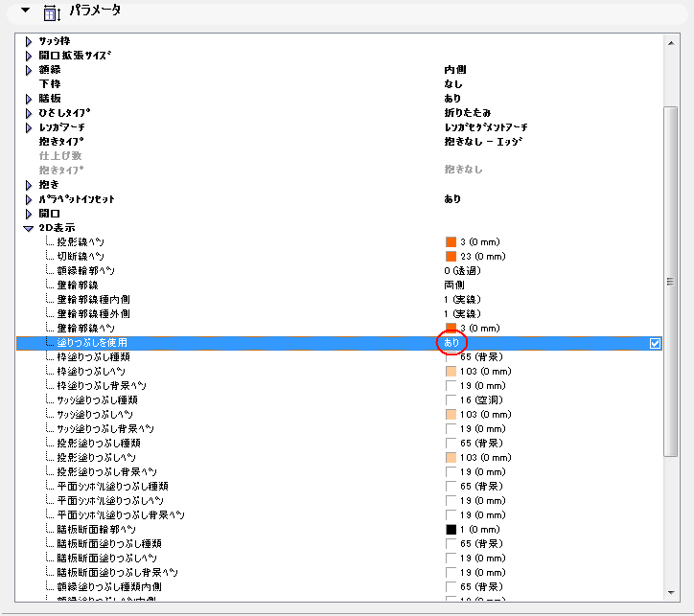Screen dimensions: 694x616
Task: Select the パラペットインセット value あり
Action: click(452, 199)
